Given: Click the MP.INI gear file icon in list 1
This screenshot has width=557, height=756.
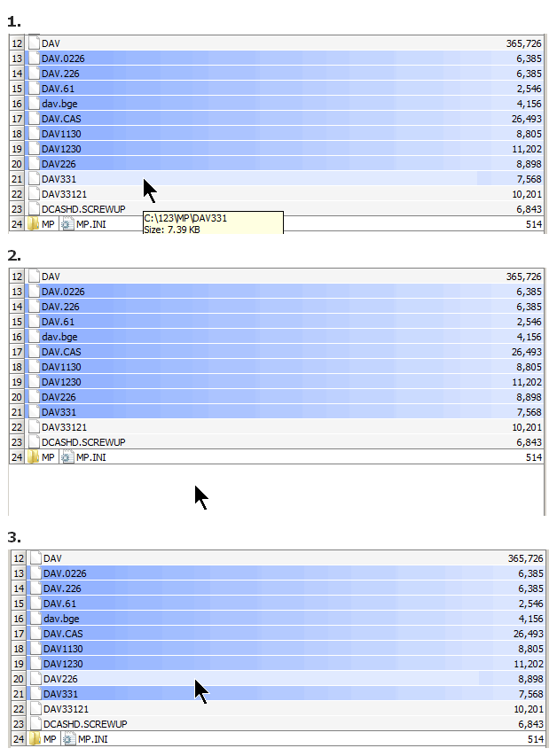Looking at the screenshot, I should click(67, 224).
